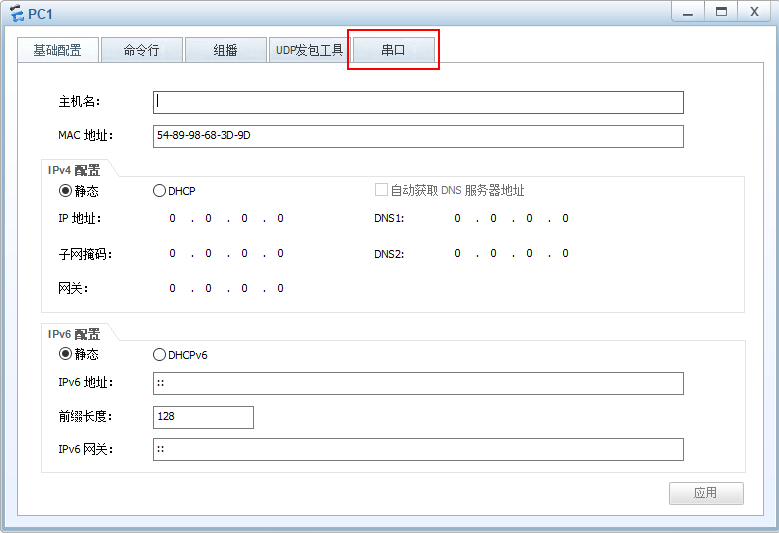Image resolution: width=779 pixels, height=533 pixels.
Task: Toggle 自动获取 DNS 服务器地址 checkbox
Action: click(381, 190)
